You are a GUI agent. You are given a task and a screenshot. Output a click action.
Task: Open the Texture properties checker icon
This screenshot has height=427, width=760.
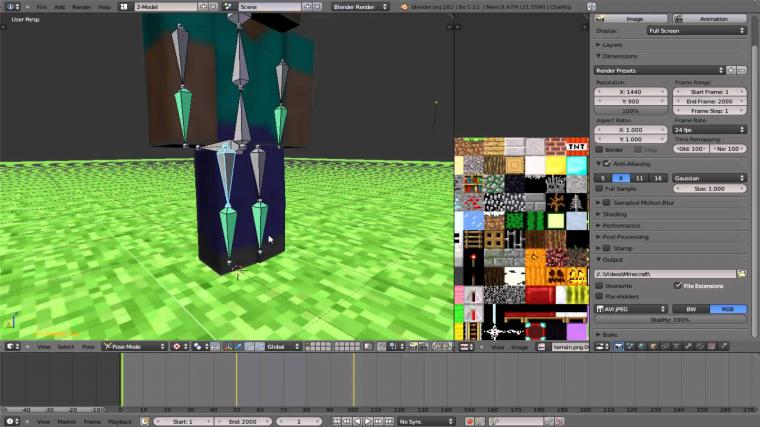point(712,347)
